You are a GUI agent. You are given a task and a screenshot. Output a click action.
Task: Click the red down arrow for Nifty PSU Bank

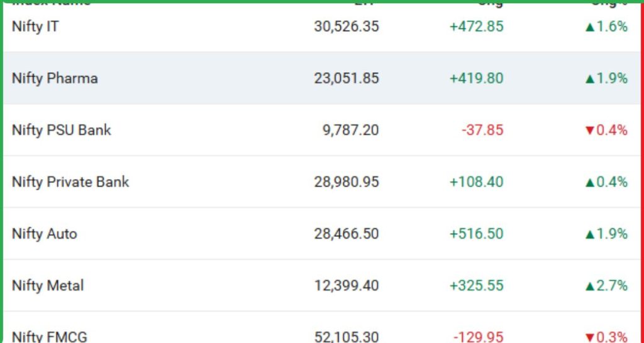pos(590,131)
